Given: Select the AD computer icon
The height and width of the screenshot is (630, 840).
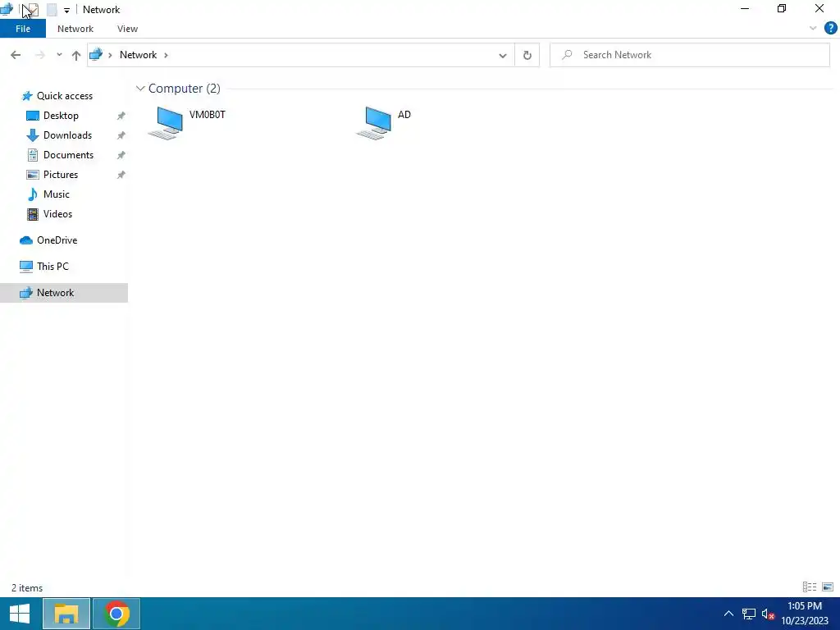Looking at the screenshot, I should click(x=375, y=123).
